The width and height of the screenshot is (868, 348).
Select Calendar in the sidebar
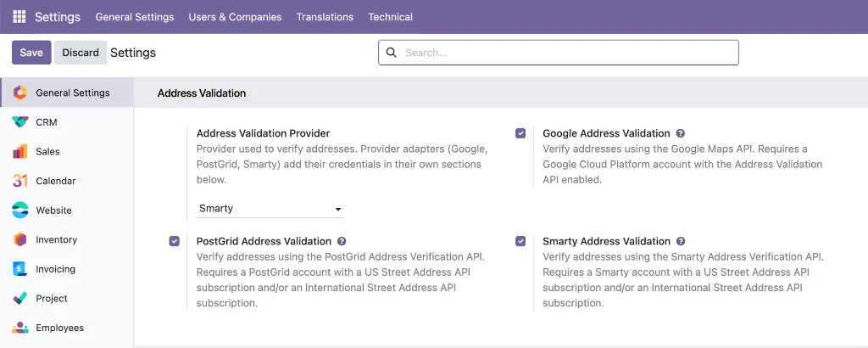67,181
